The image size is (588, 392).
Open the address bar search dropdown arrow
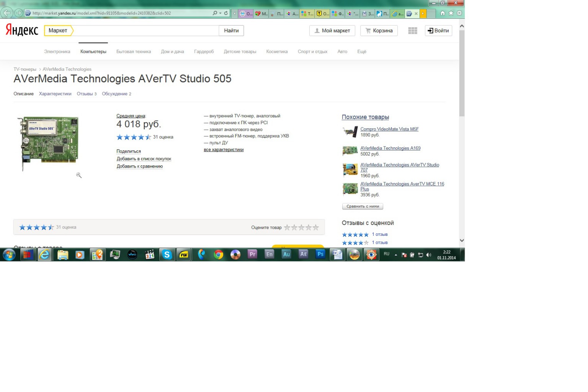220,13
